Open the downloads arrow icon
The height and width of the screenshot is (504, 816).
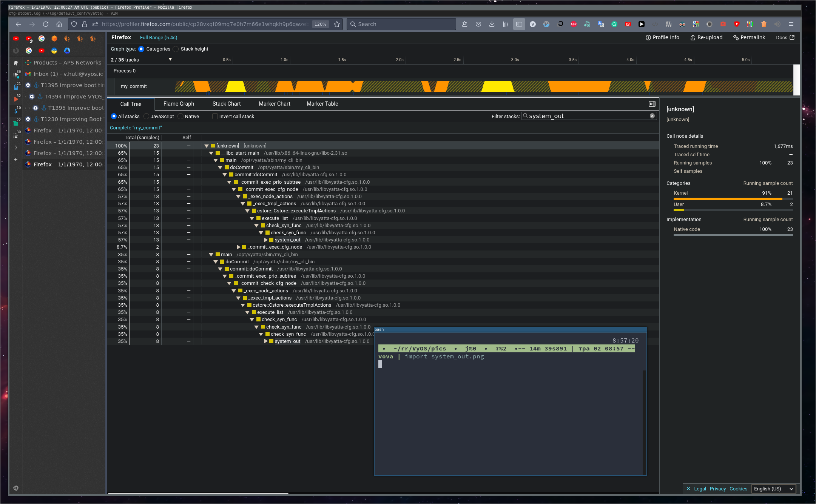(x=492, y=24)
